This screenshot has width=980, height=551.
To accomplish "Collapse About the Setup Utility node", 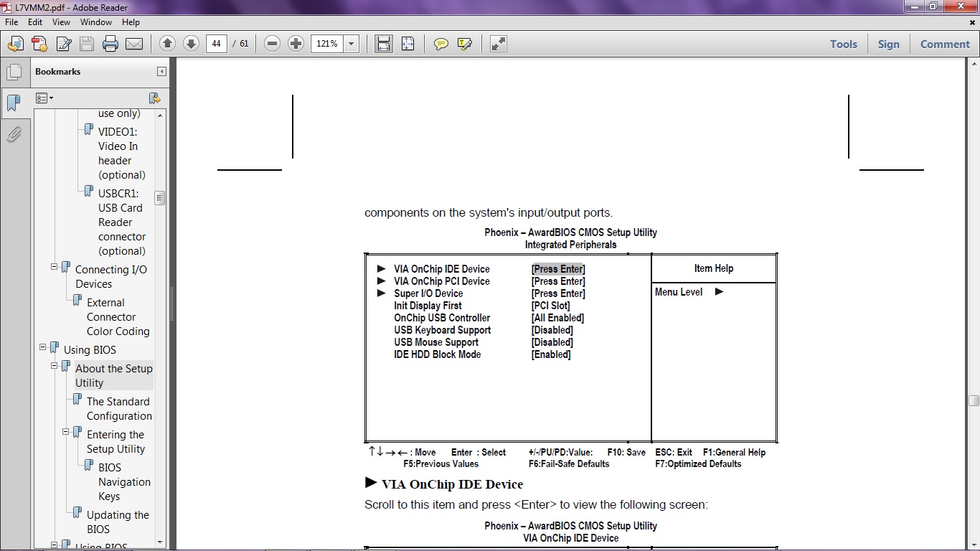I will click(54, 366).
